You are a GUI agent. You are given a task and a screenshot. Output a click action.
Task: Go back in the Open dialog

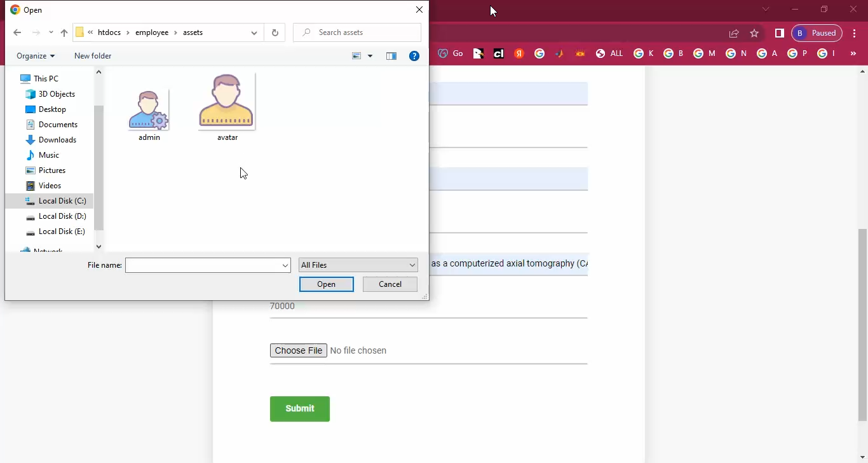point(17,32)
